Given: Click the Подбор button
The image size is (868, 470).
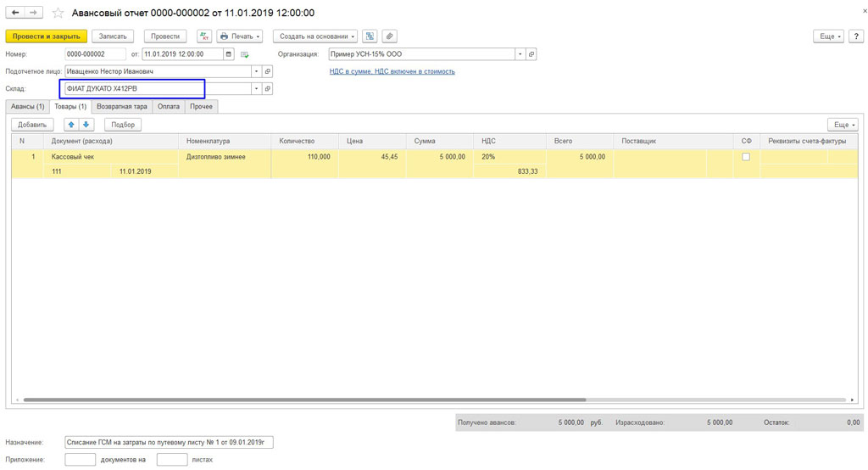Looking at the screenshot, I should tap(123, 125).
